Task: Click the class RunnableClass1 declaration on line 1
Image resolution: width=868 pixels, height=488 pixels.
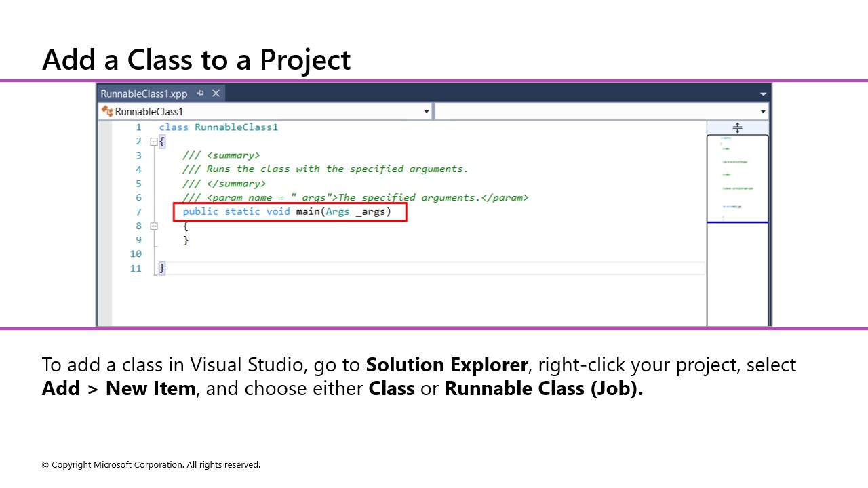Action: pos(218,127)
